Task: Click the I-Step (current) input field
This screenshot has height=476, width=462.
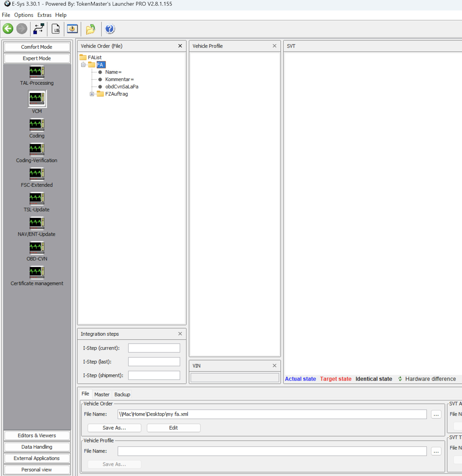Action: point(154,348)
